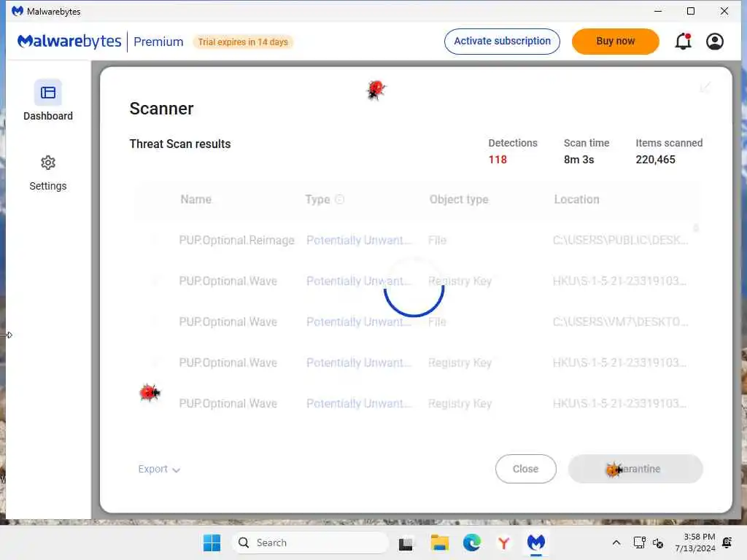
Task: Open the Settings gear icon
Action: (x=47, y=163)
